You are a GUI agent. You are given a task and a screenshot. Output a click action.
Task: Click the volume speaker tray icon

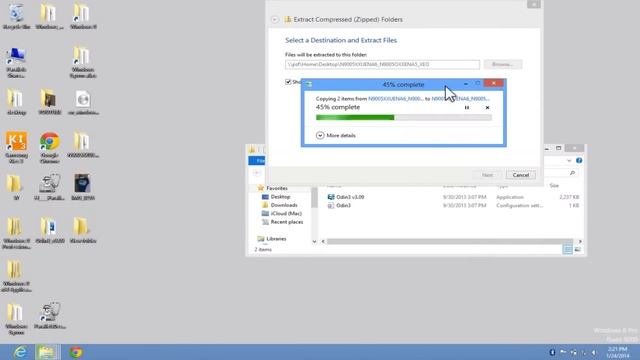pyautogui.click(x=594, y=352)
